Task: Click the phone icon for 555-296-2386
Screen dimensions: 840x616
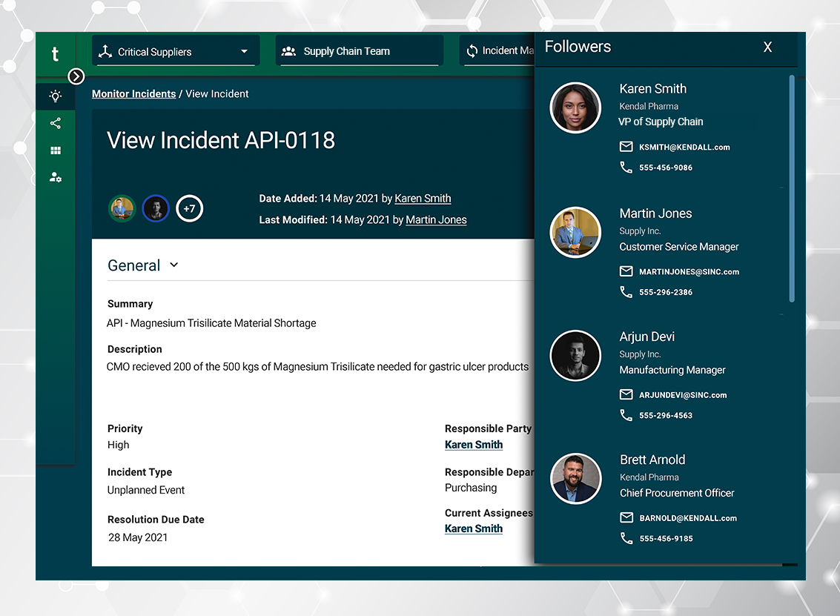Action: click(x=626, y=292)
